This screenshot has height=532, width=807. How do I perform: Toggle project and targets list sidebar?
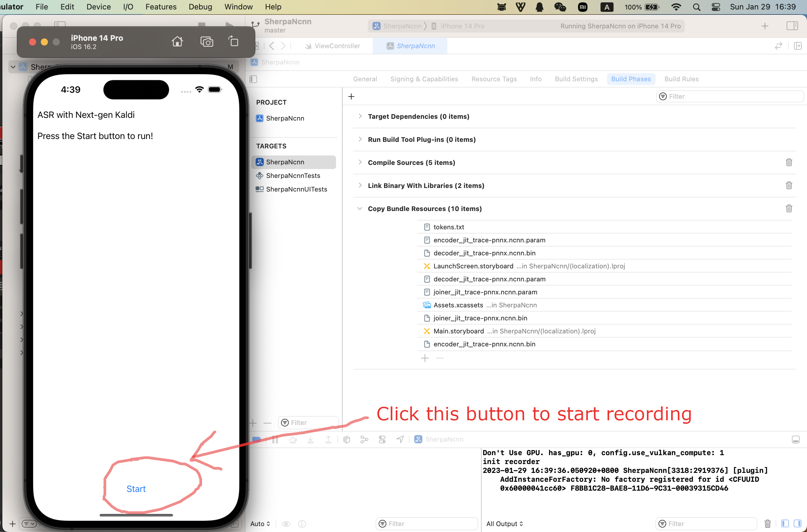(253, 79)
